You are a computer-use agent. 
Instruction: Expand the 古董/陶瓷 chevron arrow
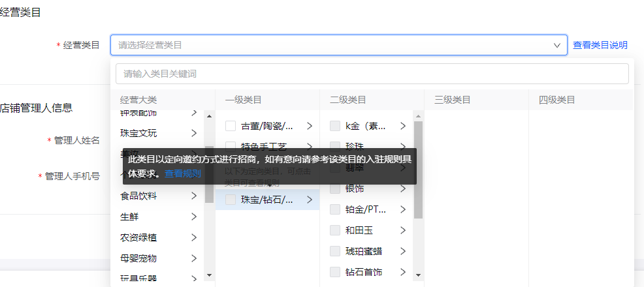coord(310,126)
